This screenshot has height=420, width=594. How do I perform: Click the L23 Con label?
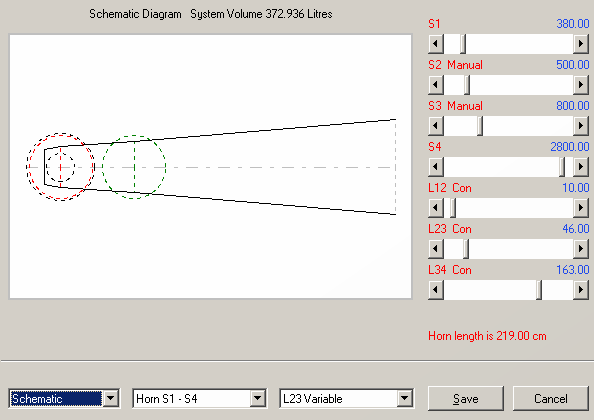[450, 229]
